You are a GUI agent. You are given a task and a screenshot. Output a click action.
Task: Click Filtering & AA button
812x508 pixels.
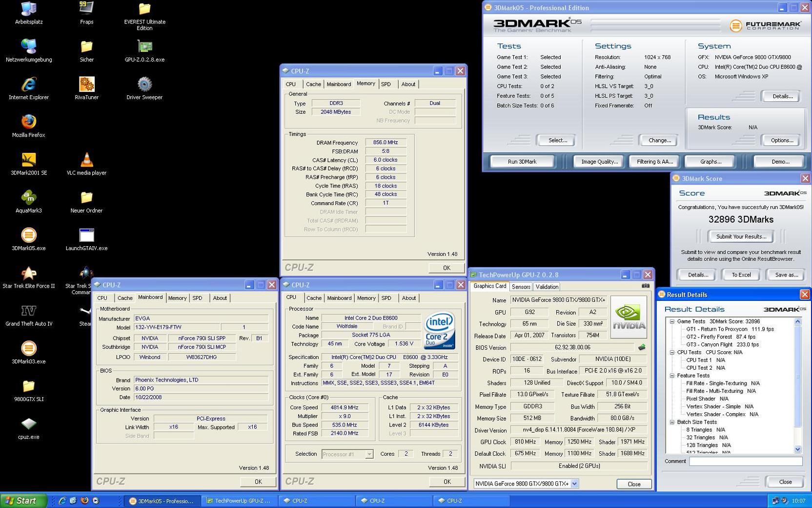click(x=655, y=162)
